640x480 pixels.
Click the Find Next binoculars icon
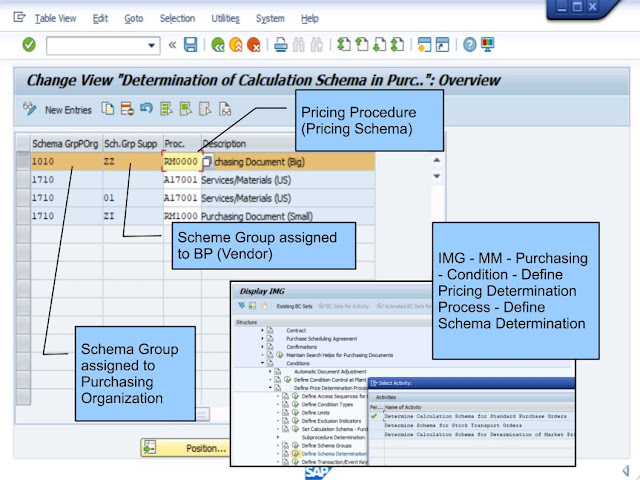317,44
